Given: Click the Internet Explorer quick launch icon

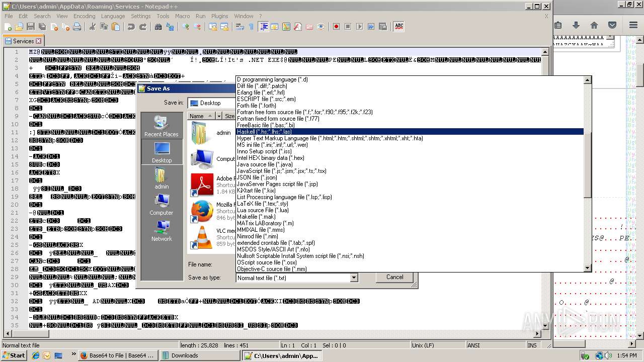Looking at the screenshot, I should tap(36, 355).
